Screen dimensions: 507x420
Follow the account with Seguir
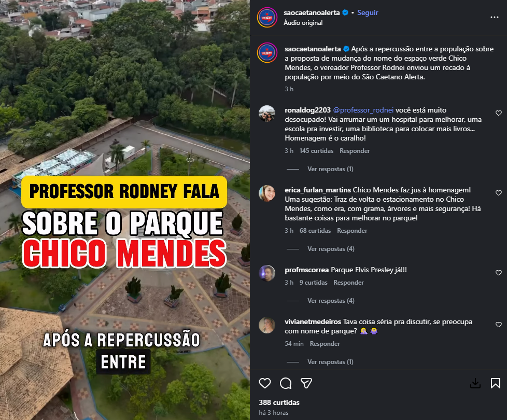(x=368, y=12)
